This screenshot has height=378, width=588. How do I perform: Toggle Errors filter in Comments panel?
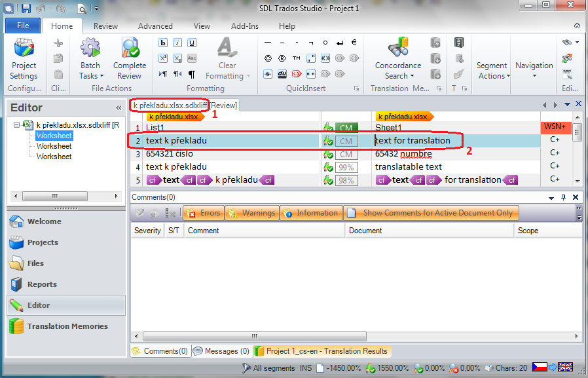click(204, 213)
